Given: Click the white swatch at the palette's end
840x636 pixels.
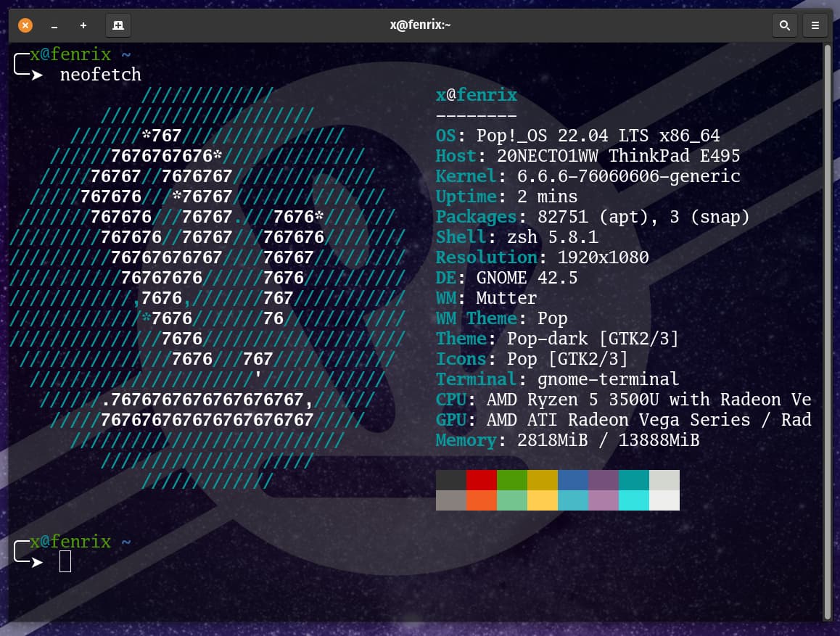Looking at the screenshot, I should click(664, 500).
